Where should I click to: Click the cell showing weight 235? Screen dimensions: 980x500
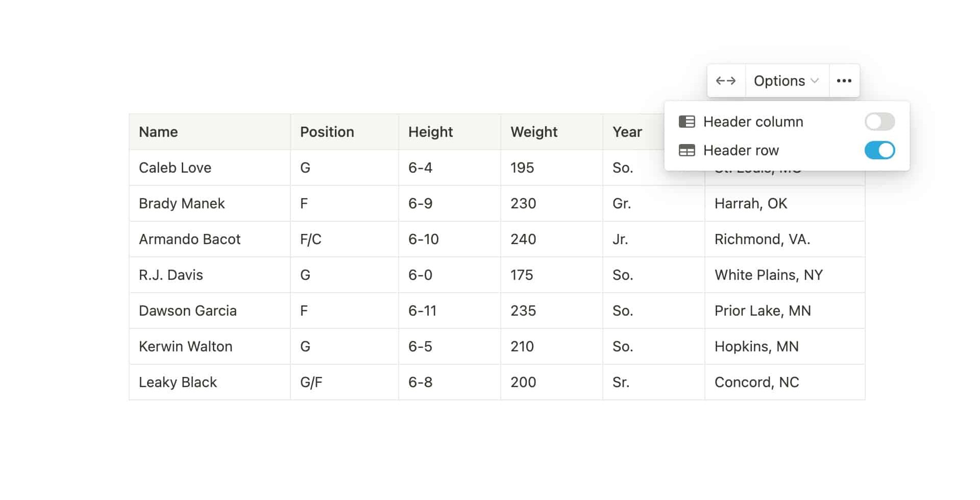552,311
